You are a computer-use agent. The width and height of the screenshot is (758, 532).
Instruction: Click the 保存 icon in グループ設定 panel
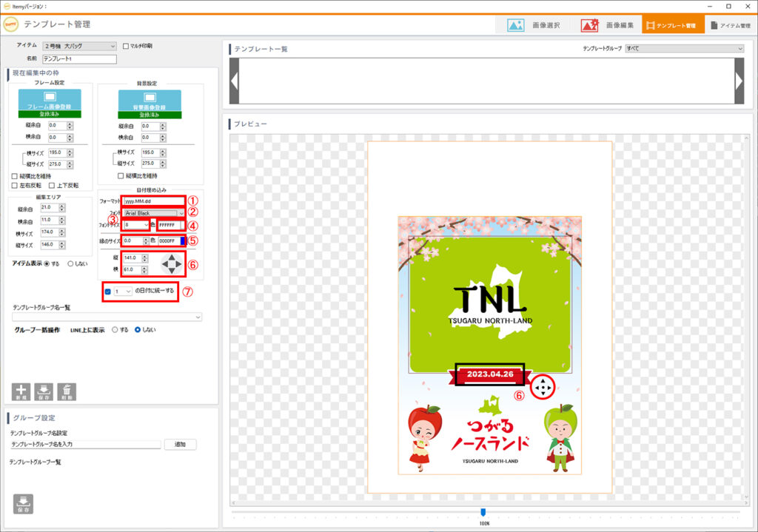click(23, 503)
